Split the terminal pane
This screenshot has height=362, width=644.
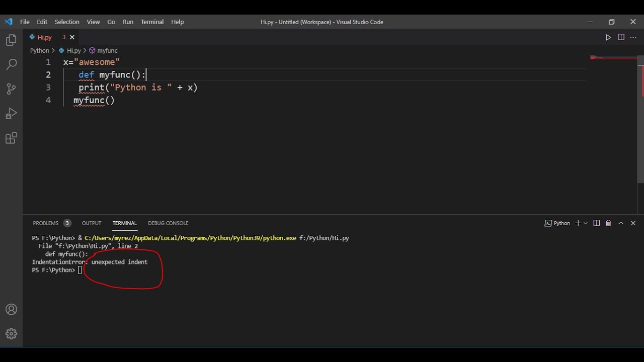(x=596, y=223)
